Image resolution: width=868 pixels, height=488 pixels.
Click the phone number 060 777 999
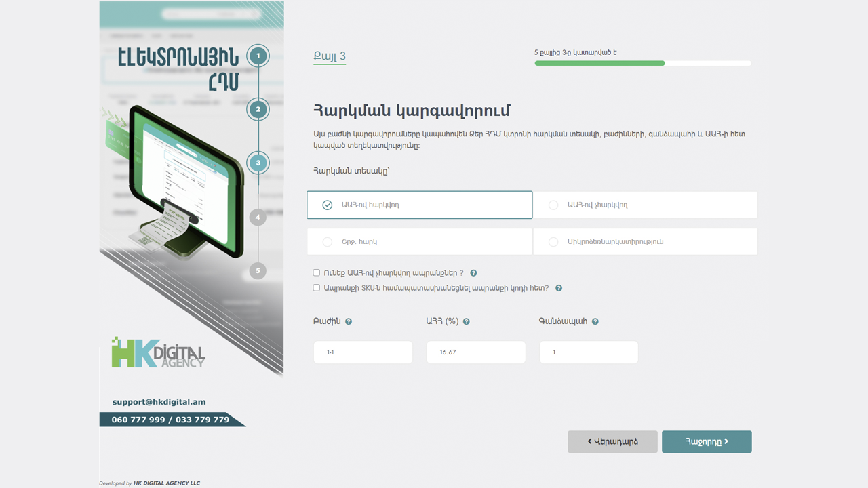(x=138, y=420)
